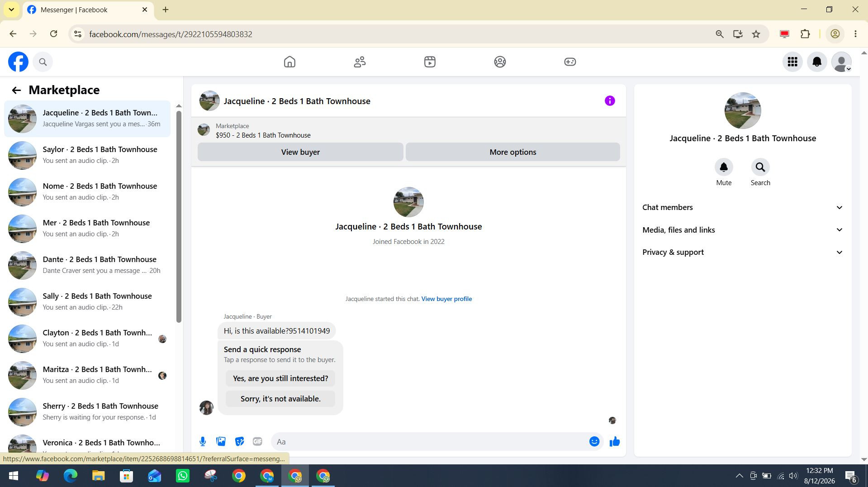Open Windows Start menu
The width and height of the screenshot is (868, 487).
14,476
